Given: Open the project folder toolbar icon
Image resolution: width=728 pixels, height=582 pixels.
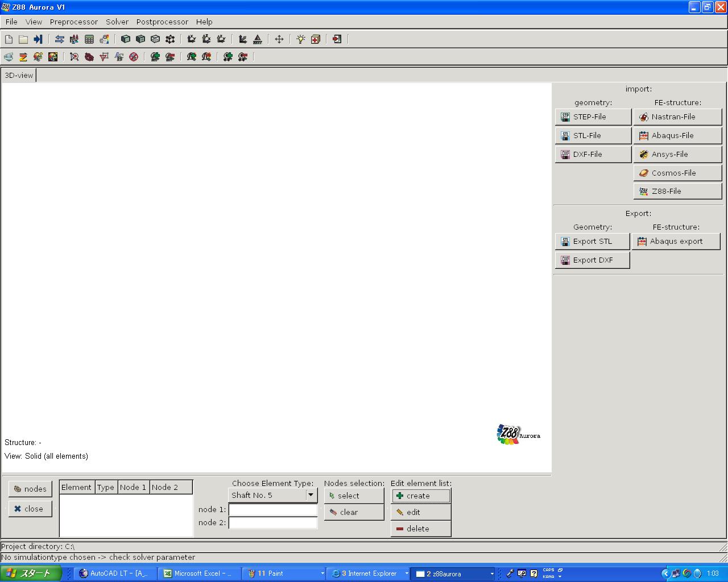Looking at the screenshot, I should point(23,39).
